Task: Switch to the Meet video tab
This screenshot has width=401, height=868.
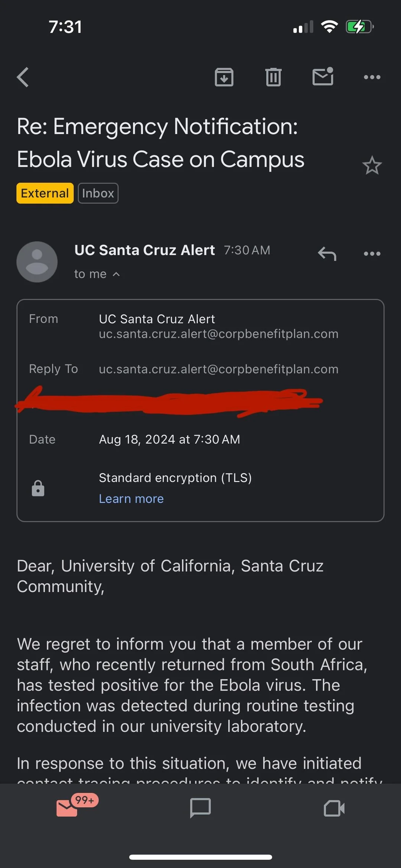Action: [334, 808]
